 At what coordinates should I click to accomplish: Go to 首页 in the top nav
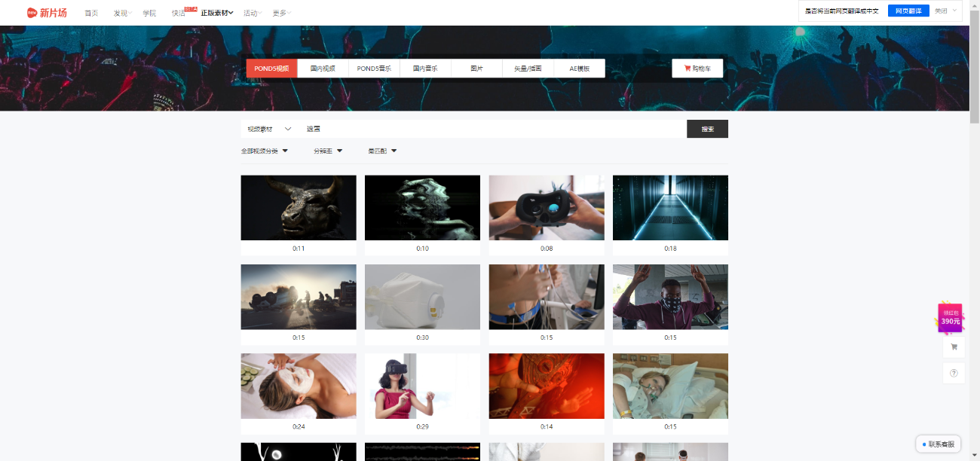coord(91,13)
